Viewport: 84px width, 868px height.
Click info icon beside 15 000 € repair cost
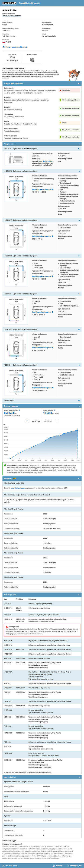pos(52,189)
